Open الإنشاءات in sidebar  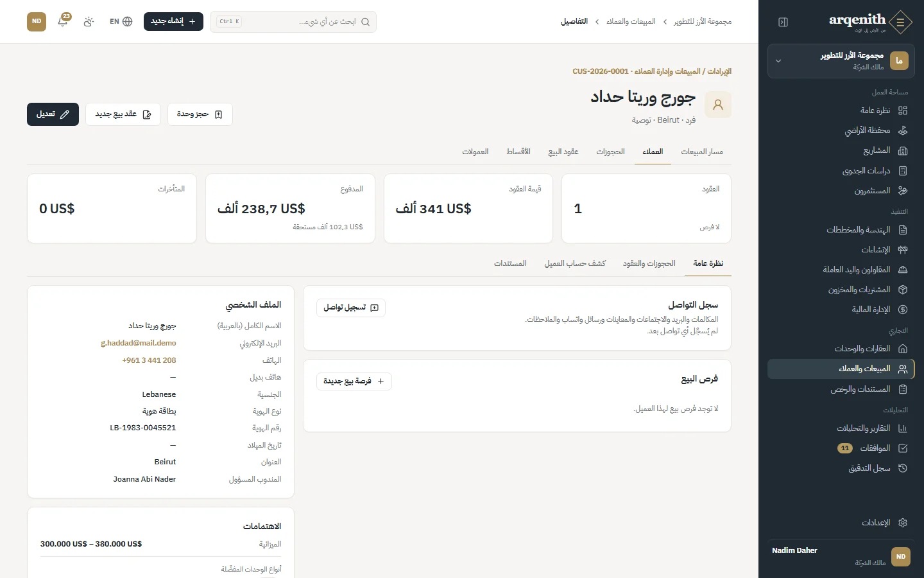tap(841, 250)
